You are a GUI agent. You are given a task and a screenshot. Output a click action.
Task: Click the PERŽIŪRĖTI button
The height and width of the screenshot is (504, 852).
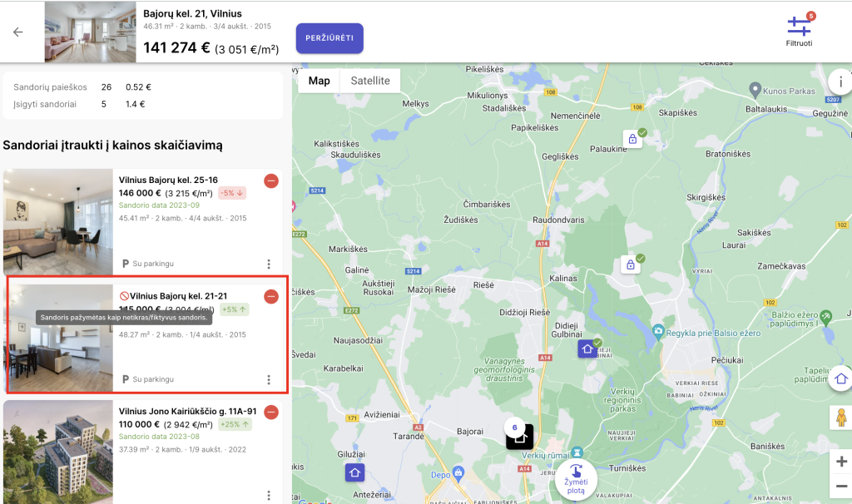[329, 38]
